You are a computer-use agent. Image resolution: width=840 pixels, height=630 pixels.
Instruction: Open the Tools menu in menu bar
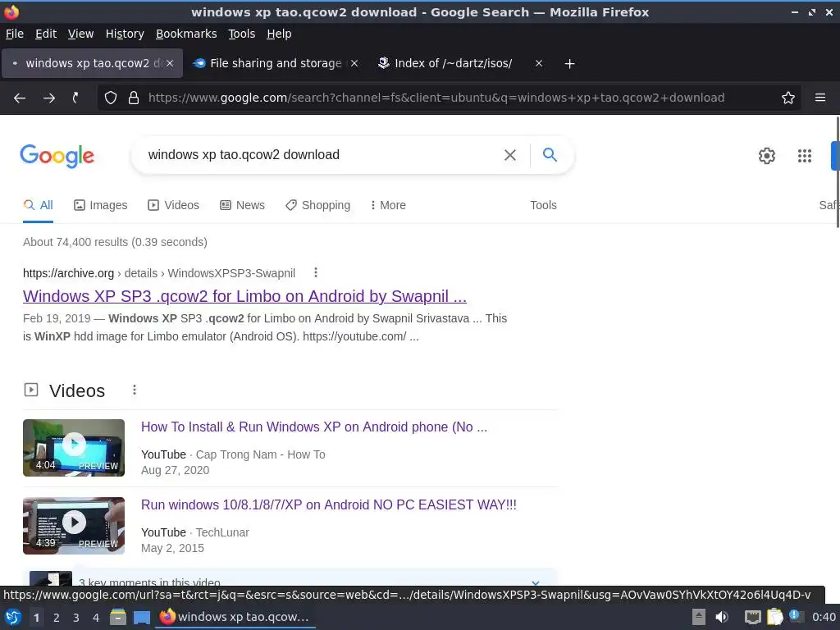242,34
